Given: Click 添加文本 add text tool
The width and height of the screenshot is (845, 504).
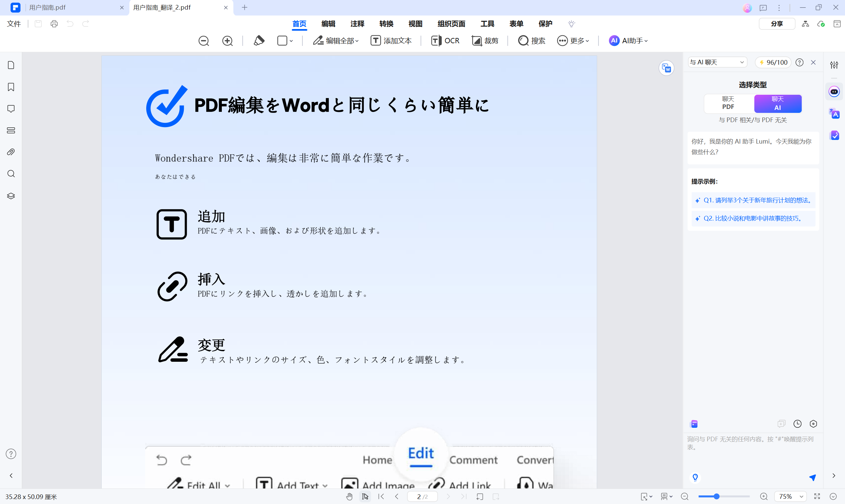Looking at the screenshot, I should (391, 41).
